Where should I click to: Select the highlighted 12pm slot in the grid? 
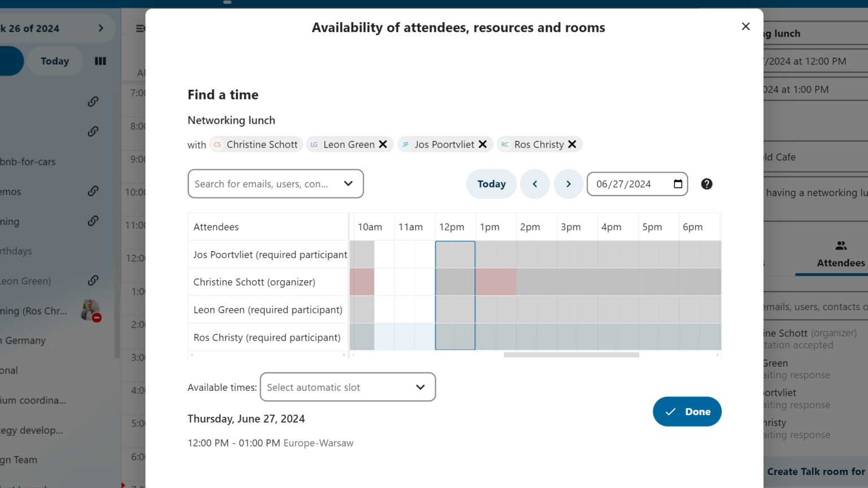(455, 294)
